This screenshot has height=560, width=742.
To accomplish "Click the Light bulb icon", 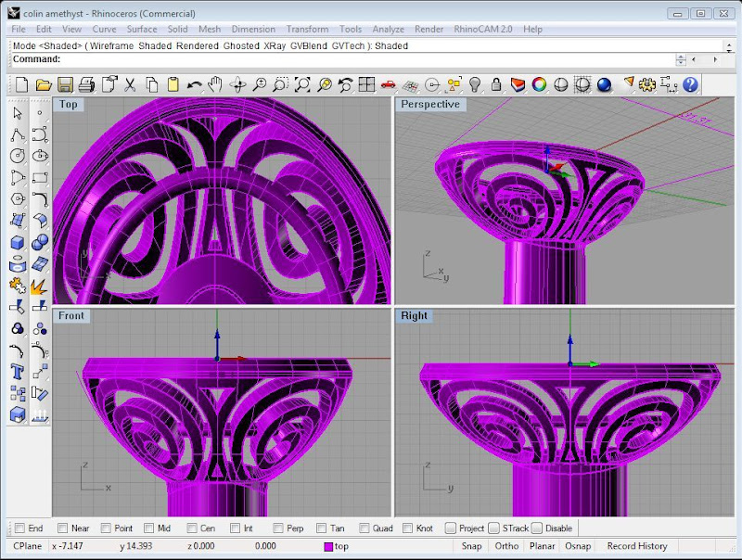I will [475, 84].
